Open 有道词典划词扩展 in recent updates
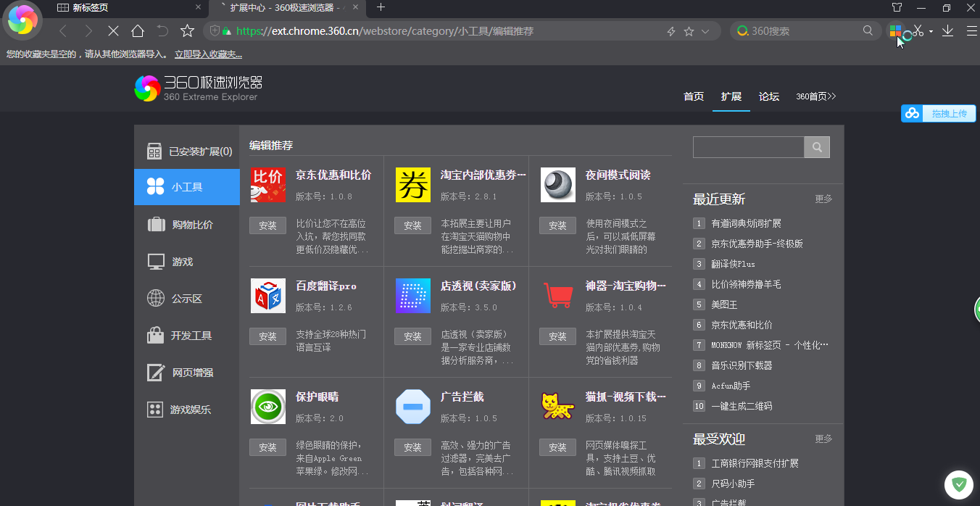This screenshot has width=980, height=506. coord(746,223)
